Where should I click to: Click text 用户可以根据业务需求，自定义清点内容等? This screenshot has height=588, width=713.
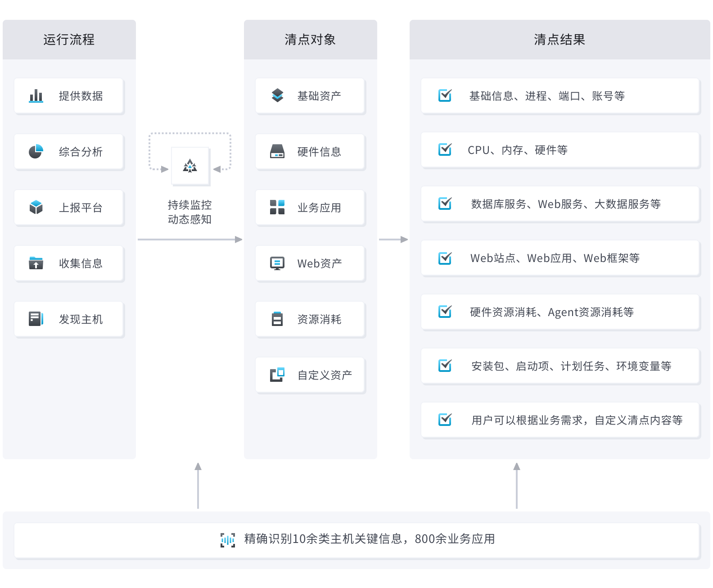point(577,420)
